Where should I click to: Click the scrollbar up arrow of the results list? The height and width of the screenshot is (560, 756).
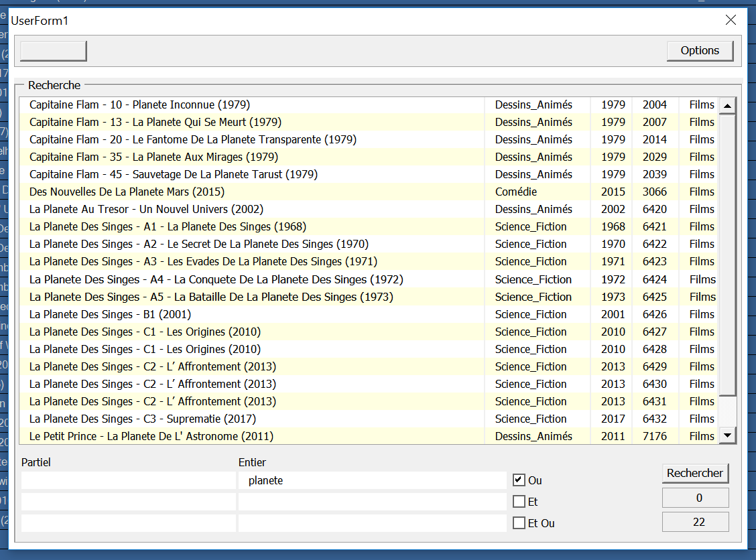pos(727,104)
